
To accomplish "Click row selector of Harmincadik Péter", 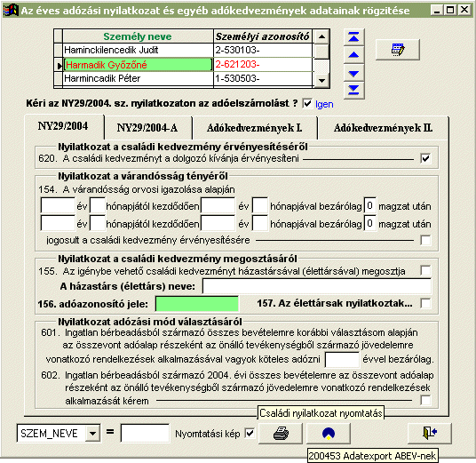I will (x=58, y=79).
